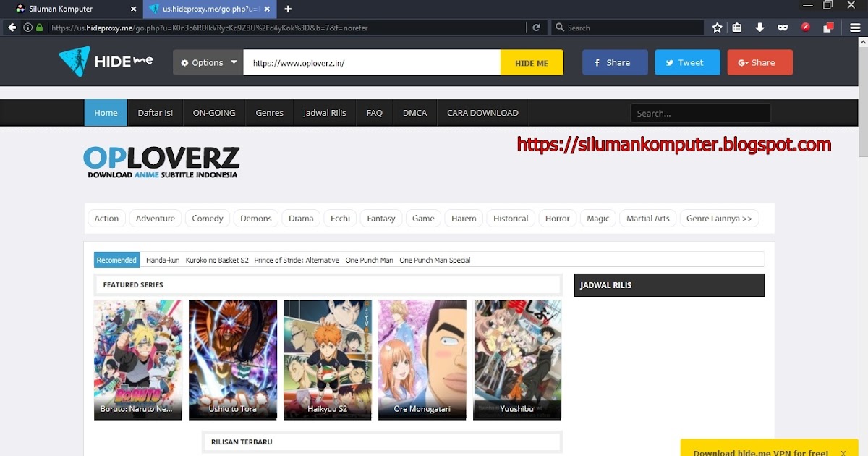This screenshot has width=868, height=456.
Task: Open the Home menu item
Action: pos(106,113)
